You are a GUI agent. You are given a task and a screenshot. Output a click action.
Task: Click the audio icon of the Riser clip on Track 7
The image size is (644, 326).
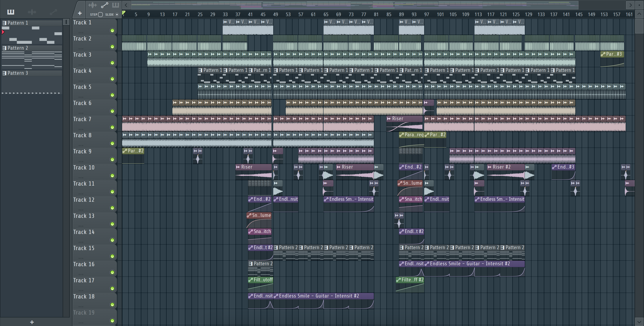click(389, 119)
